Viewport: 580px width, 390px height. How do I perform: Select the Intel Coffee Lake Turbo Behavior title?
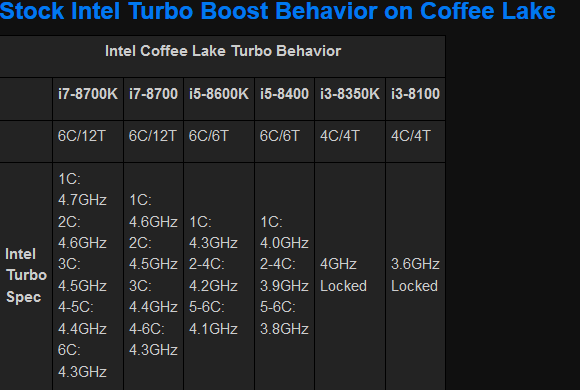pyautogui.click(x=223, y=51)
